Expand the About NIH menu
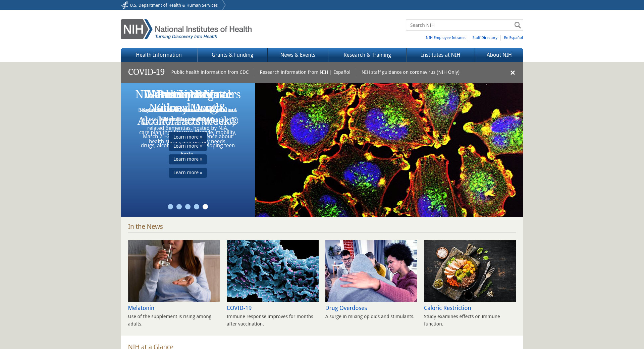Screen dimensions: 644x349 tap(499, 55)
